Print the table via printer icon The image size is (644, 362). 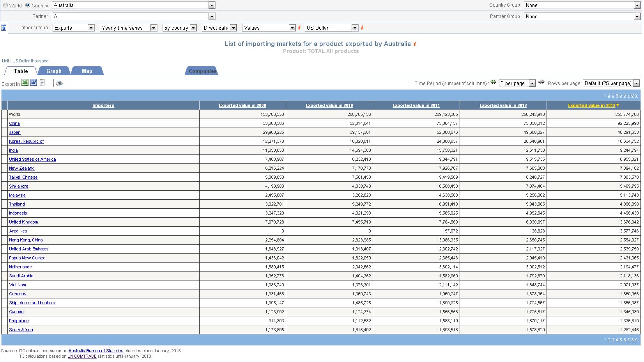[x=59, y=83]
